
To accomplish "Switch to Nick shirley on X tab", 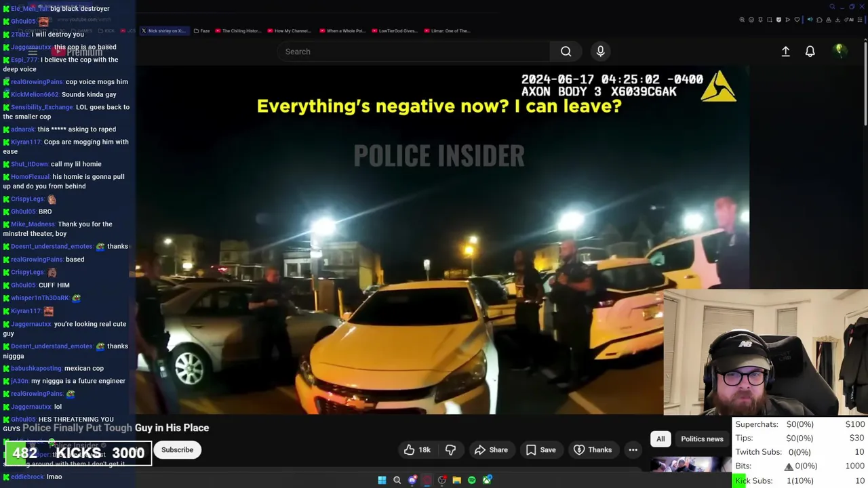I will pyautogui.click(x=163, y=30).
